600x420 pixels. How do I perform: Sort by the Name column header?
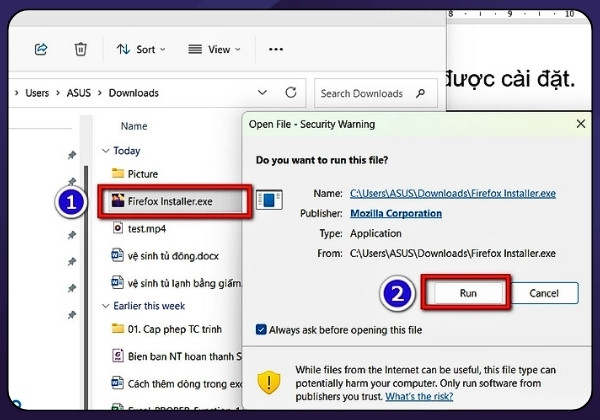134,126
